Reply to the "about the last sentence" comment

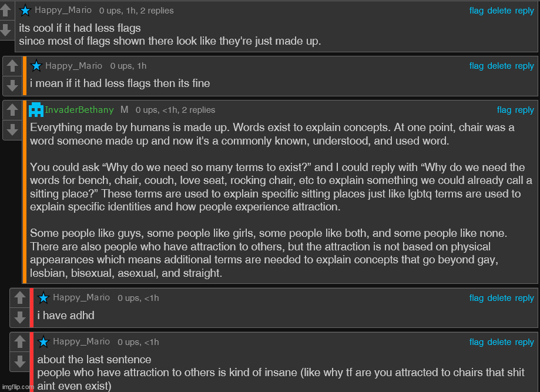pyautogui.click(x=525, y=342)
